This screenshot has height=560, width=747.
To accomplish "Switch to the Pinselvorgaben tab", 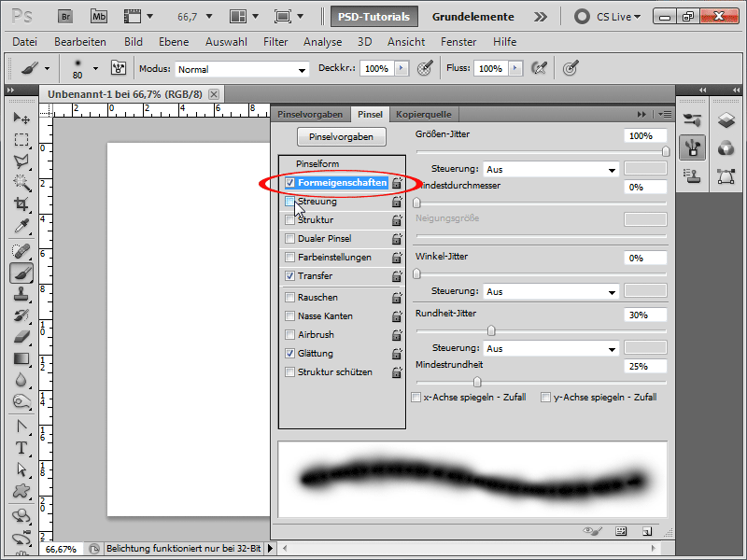I will [310, 114].
